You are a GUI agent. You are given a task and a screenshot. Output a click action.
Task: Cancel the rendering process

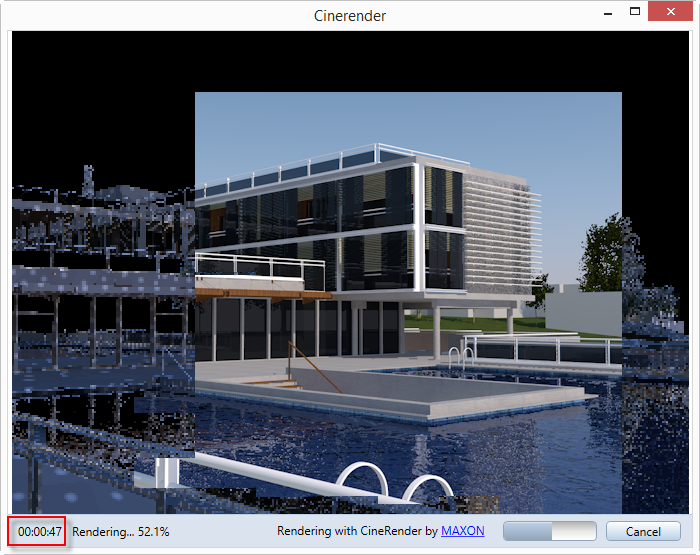click(x=643, y=531)
